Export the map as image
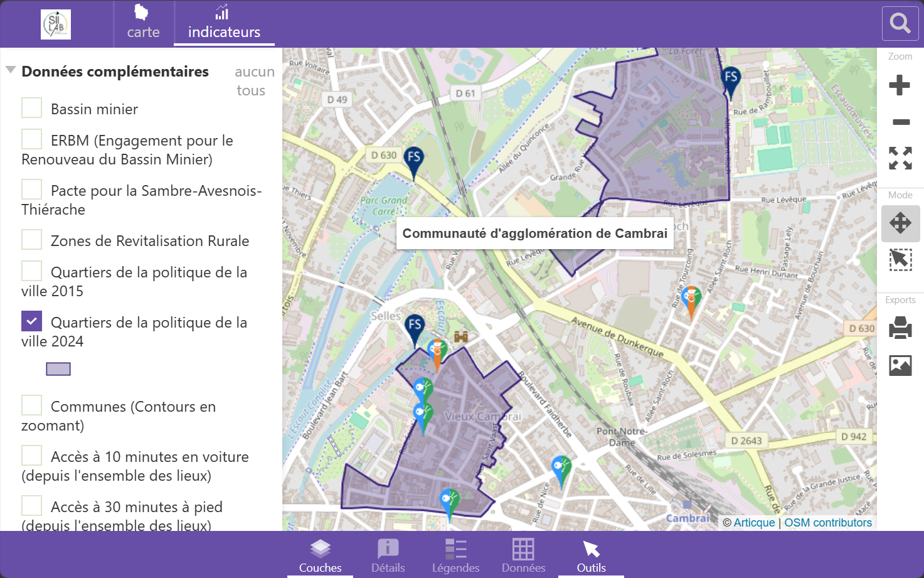Viewport: 924px width, 578px height. pyautogui.click(x=900, y=365)
